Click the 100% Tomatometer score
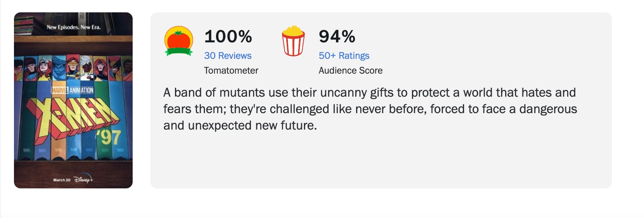644x218 pixels. [x=228, y=37]
